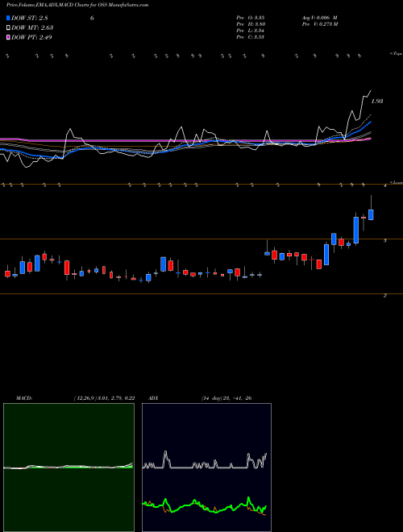
Task: Click the 'Pre H: 3.80' high value
Action: point(251,24)
